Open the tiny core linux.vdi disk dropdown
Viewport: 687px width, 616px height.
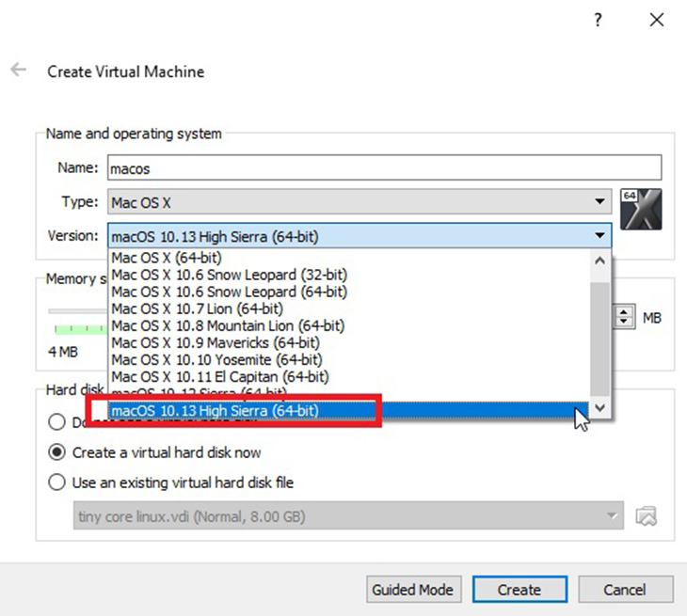pos(349,515)
